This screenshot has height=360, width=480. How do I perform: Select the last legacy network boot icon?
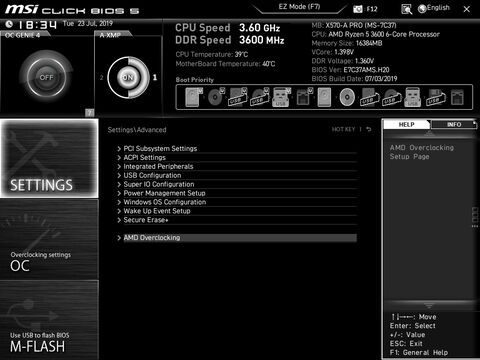coord(457,97)
